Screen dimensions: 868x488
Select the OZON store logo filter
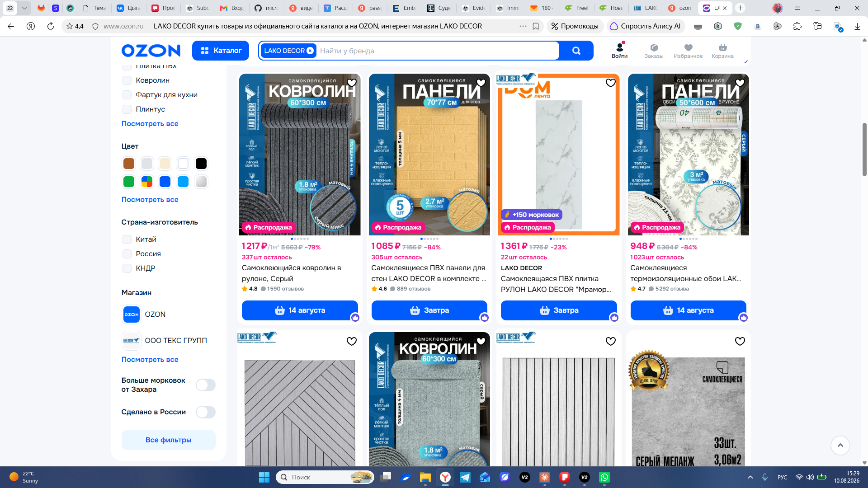(x=132, y=314)
